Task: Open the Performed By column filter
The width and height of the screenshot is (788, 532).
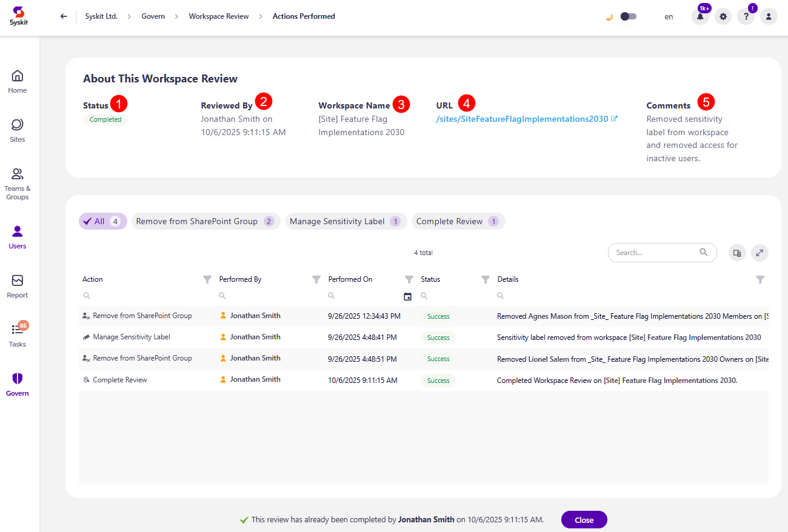Action: tap(316, 279)
